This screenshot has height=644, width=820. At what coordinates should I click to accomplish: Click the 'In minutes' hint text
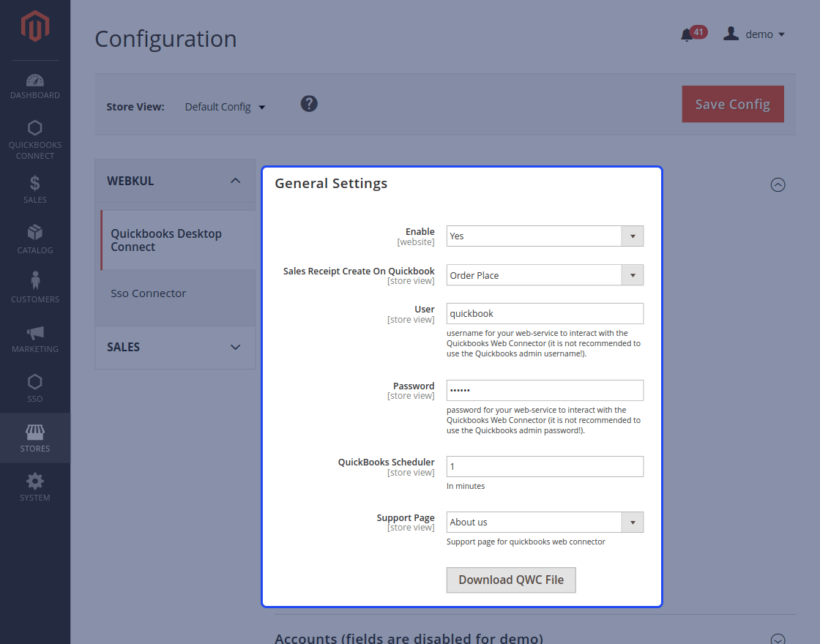466,486
